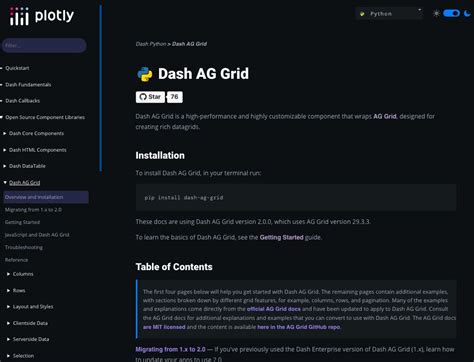Open the Getting Started guide link

[x=281, y=237]
